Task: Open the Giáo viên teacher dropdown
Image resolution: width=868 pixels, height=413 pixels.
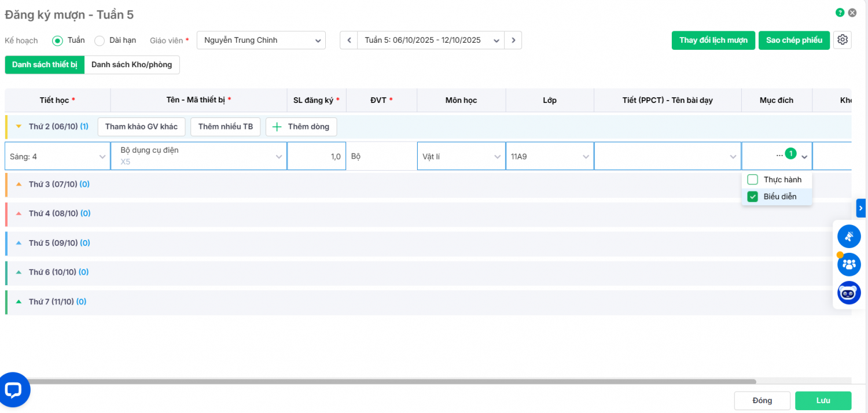Action: click(x=261, y=40)
